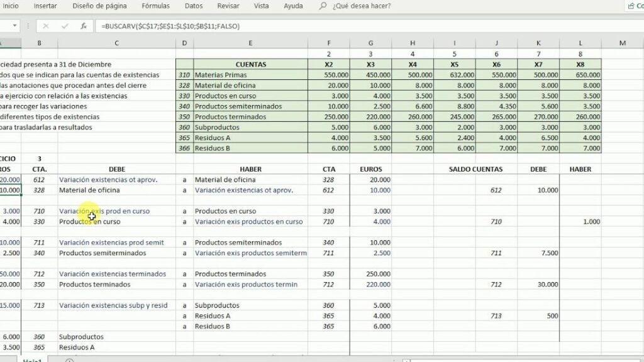644x362 pixels.
Task: Select 'Subproductos' cell in column C
Action: pos(116,337)
